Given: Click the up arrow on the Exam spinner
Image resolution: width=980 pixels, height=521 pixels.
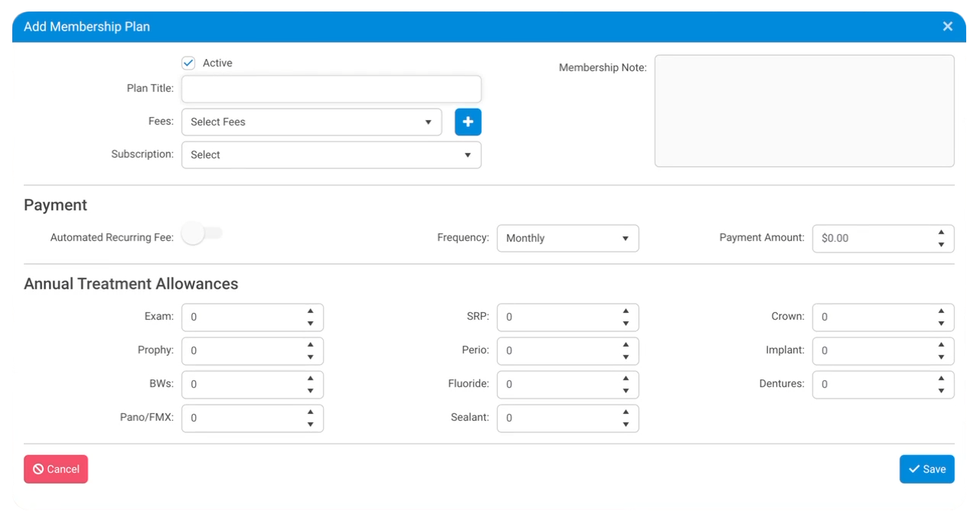Looking at the screenshot, I should (310, 312).
